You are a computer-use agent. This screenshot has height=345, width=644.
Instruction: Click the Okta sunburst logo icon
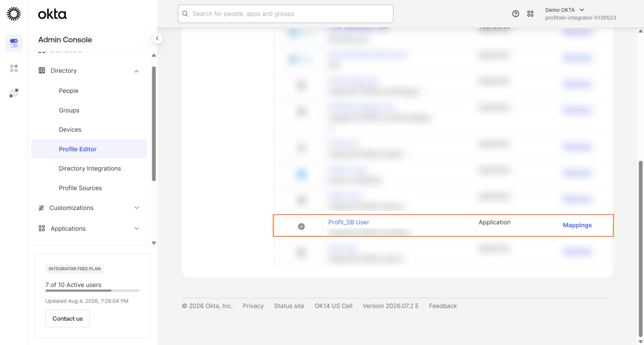[14, 14]
